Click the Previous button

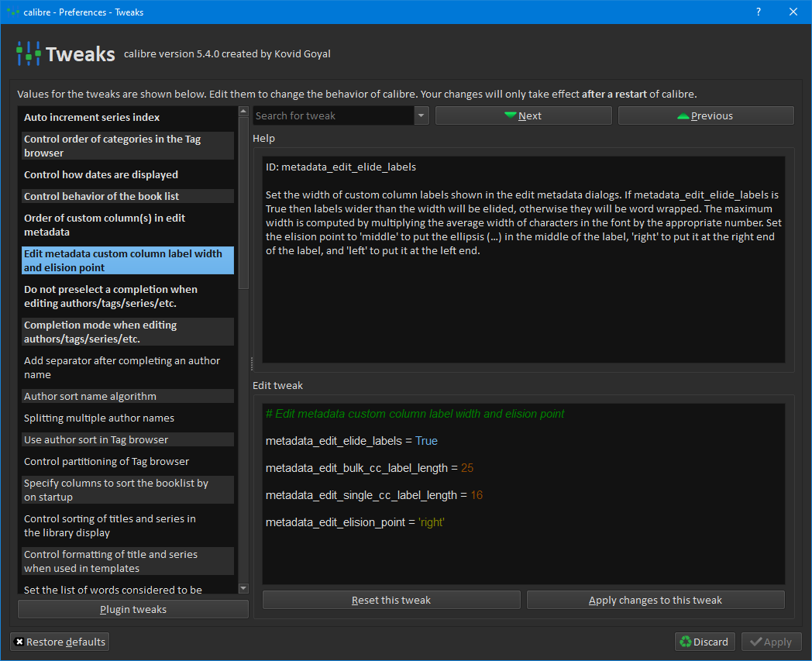pos(705,115)
